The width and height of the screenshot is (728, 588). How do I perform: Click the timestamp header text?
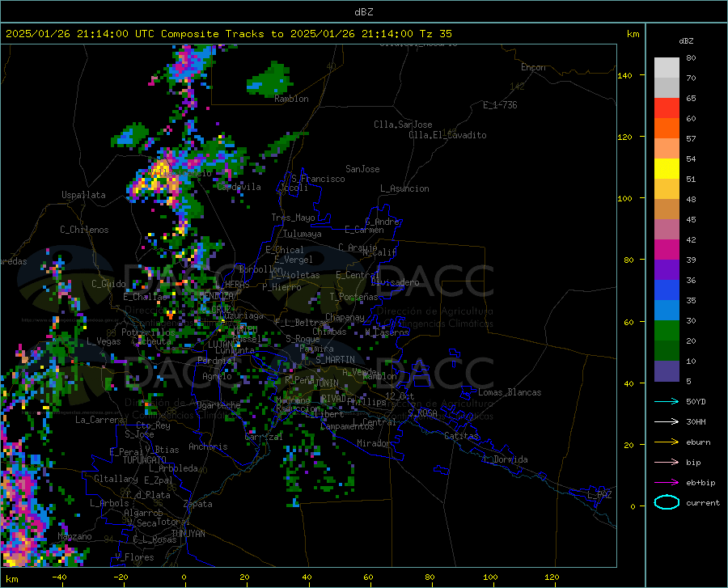pos(228,34)
